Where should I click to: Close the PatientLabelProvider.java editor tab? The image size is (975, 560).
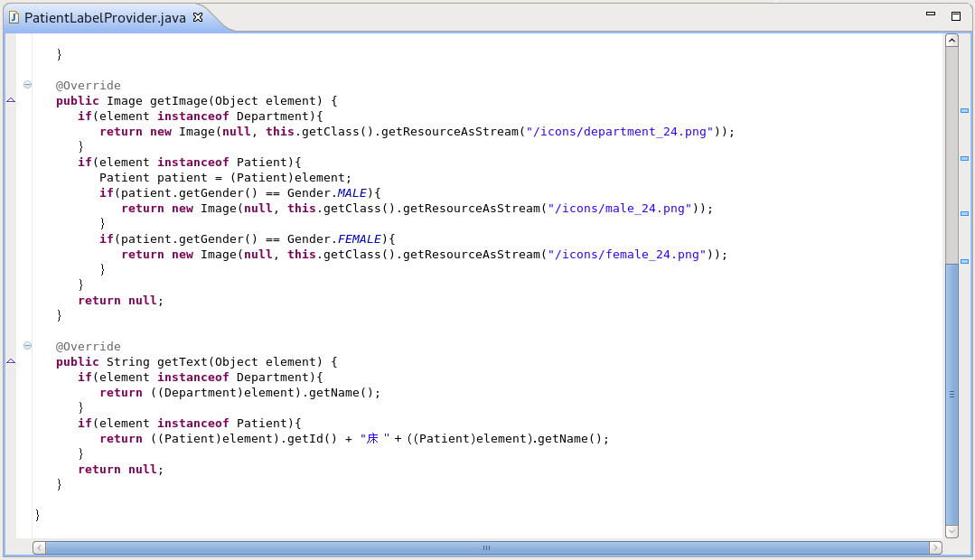(x=198, y=17)
